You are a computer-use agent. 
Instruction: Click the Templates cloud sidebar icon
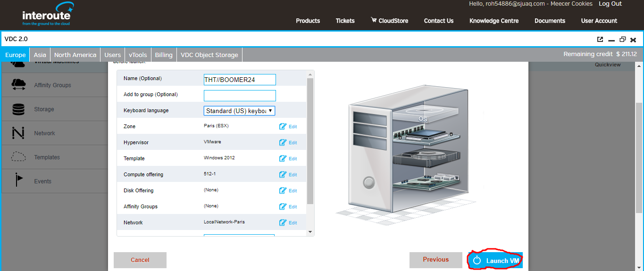coord(18,157)
